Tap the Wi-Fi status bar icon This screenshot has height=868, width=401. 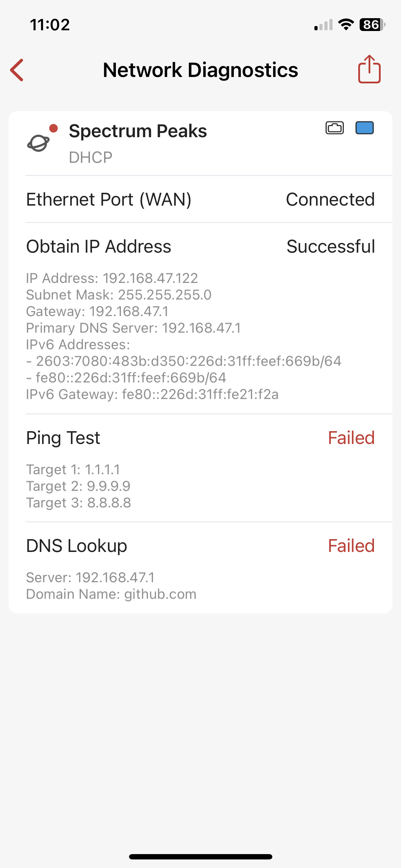[346, 25]
